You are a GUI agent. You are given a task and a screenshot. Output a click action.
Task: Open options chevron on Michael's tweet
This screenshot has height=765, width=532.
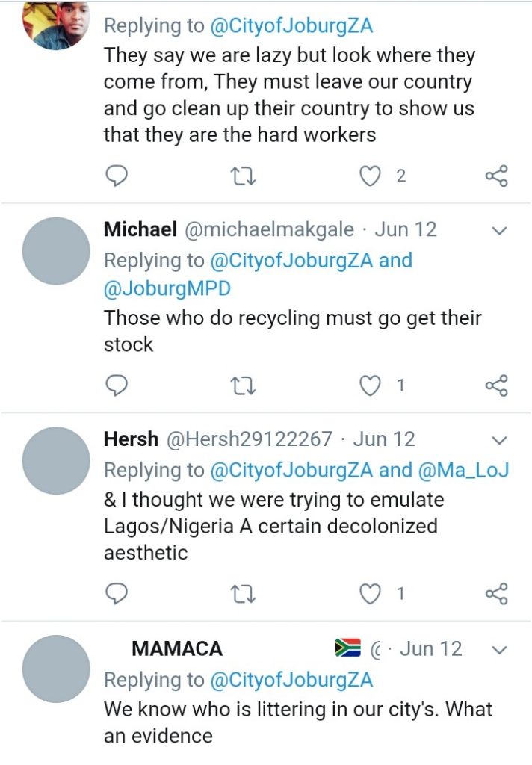tap(501, 230)
